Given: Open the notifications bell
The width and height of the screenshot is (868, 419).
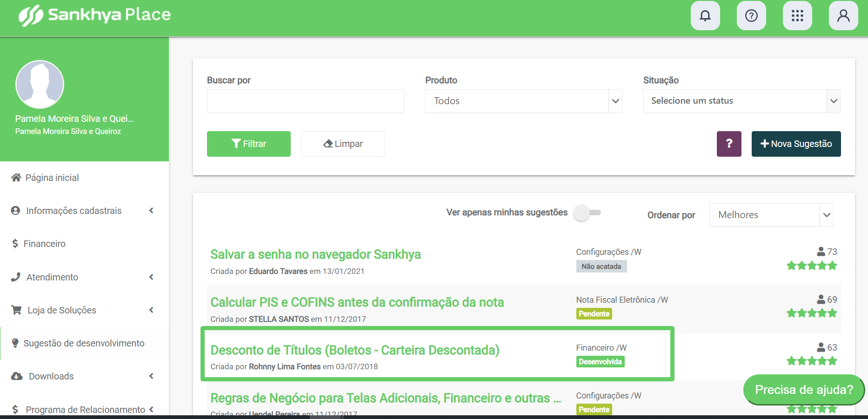Looking at the screenshot, I should tap(705, 16).
